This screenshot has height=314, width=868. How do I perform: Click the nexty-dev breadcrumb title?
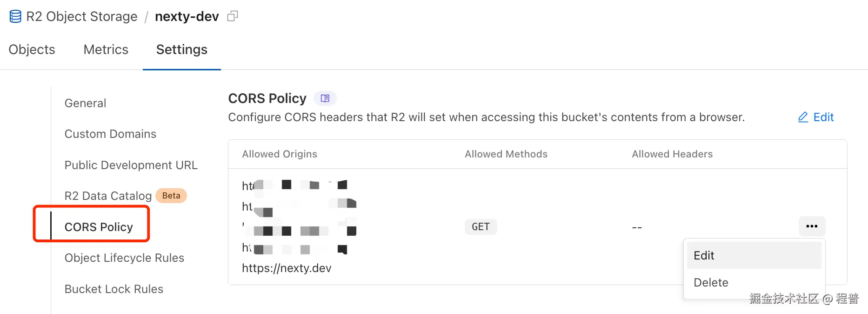coord(187,15)
